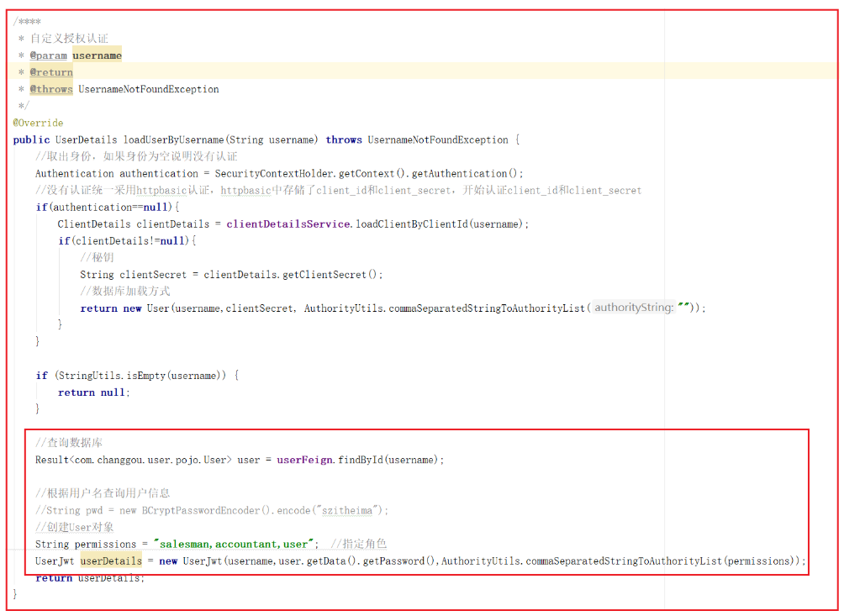Image resolution: width=844 pixels, height=616 pixels.
Task: Click the return null statement
Action: 93,392
